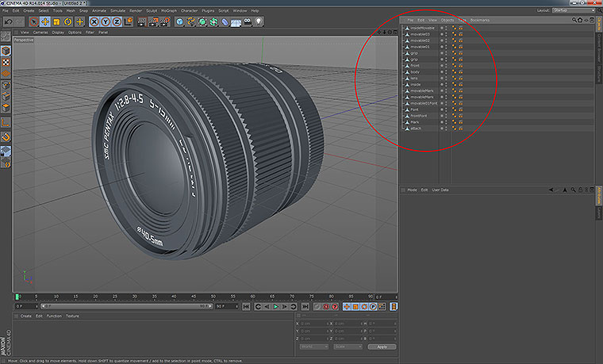Open Material Manager Create menu
603x364 pixels.
point(25,316)
